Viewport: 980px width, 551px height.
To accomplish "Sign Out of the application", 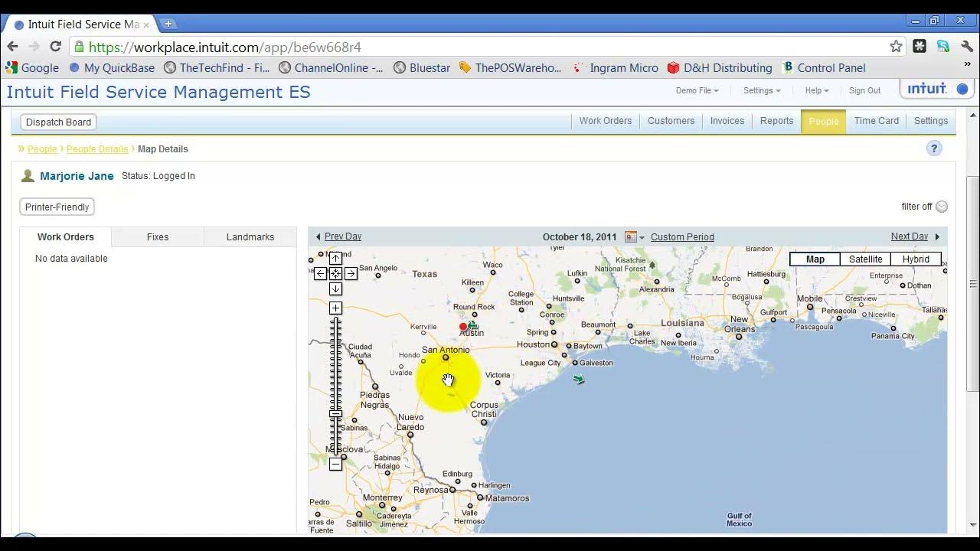I will (x=864, y=90).
